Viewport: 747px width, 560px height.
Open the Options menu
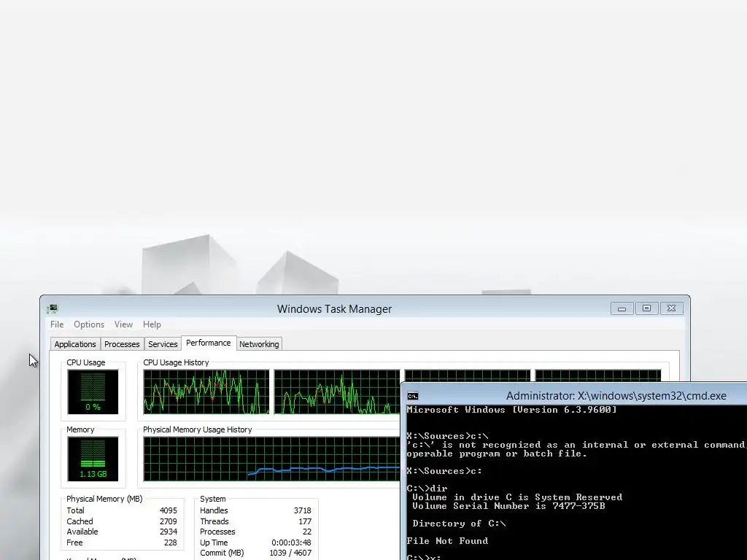click(x=88, y=324)
